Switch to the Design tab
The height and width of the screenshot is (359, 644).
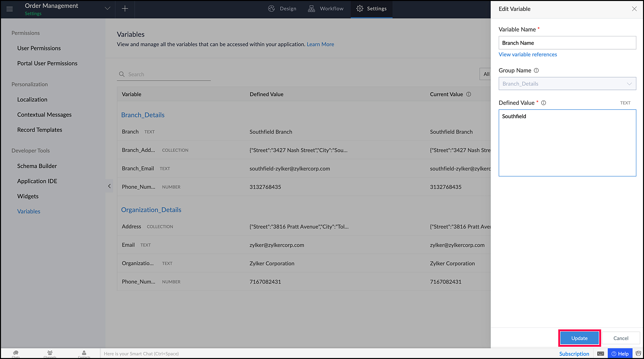coord(282,9)
